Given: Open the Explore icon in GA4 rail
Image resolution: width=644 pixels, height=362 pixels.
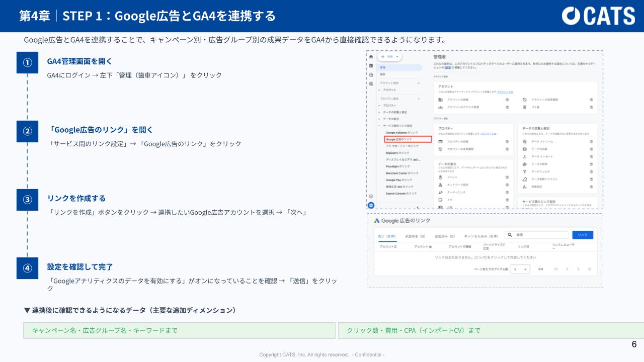Looking at the screenshot, I should click(x=371, y=74).
